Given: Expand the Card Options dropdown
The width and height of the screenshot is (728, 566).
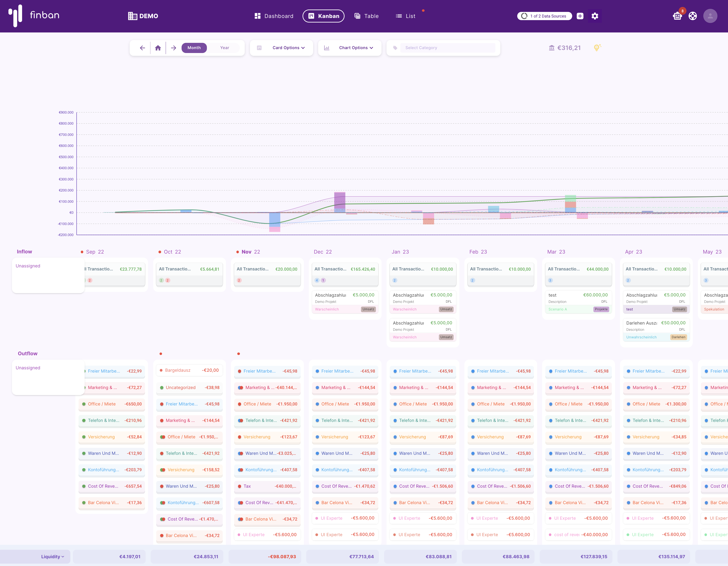Looking at the screenshot, I should [288, 48].
